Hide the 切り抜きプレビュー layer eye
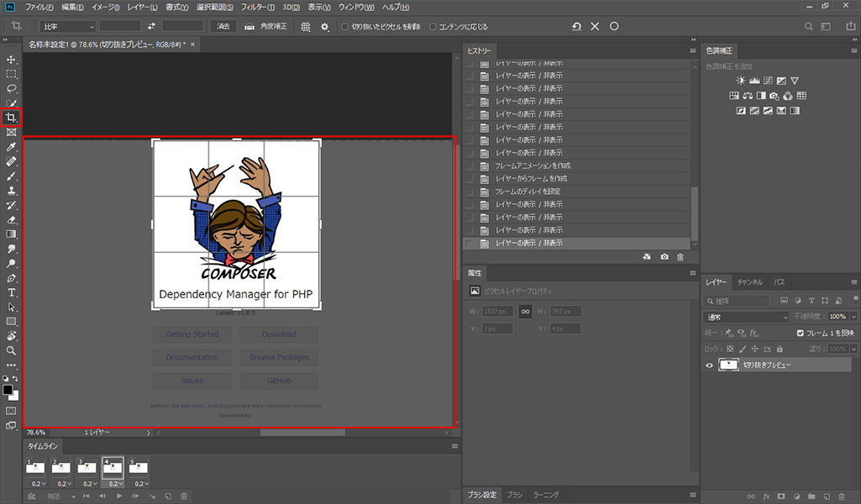Screen dimensions: 861x504 [709, 365]
